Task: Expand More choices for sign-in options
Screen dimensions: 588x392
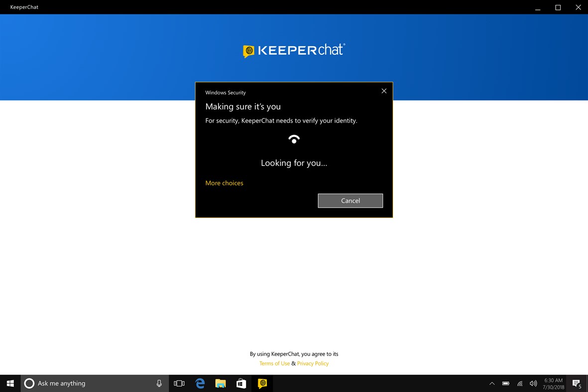Action: 224,183
